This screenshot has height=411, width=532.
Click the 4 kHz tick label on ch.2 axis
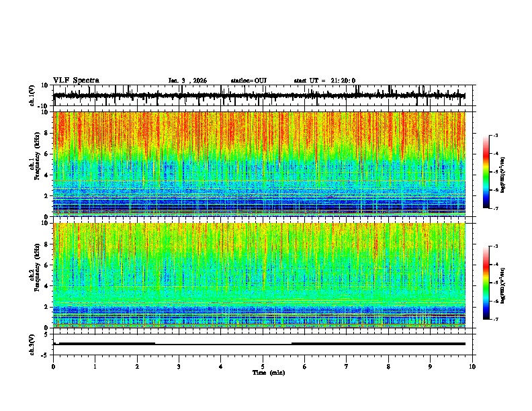[x=47, y=286]
